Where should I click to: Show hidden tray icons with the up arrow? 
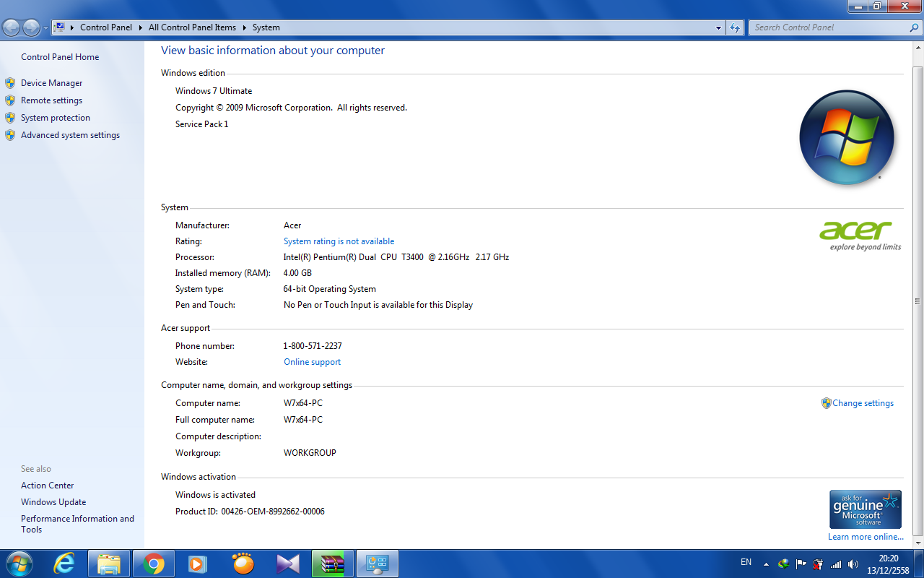tap(766, 564)
